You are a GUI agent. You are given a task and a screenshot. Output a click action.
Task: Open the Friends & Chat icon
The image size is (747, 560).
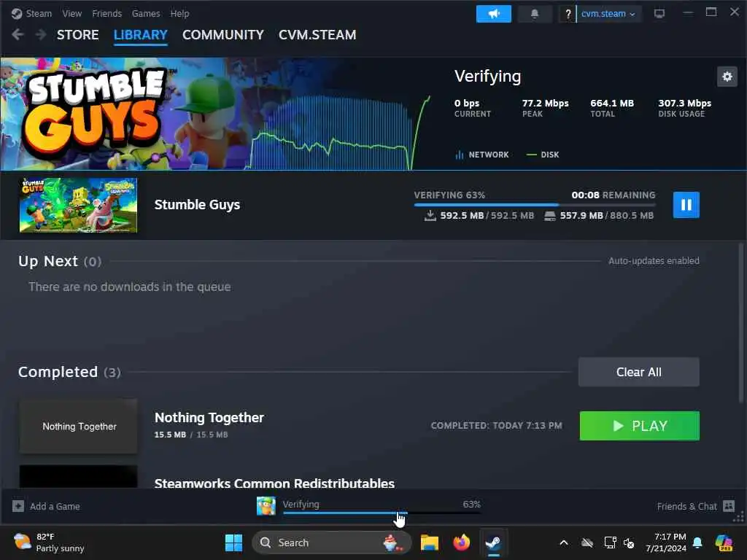(729, 506)
